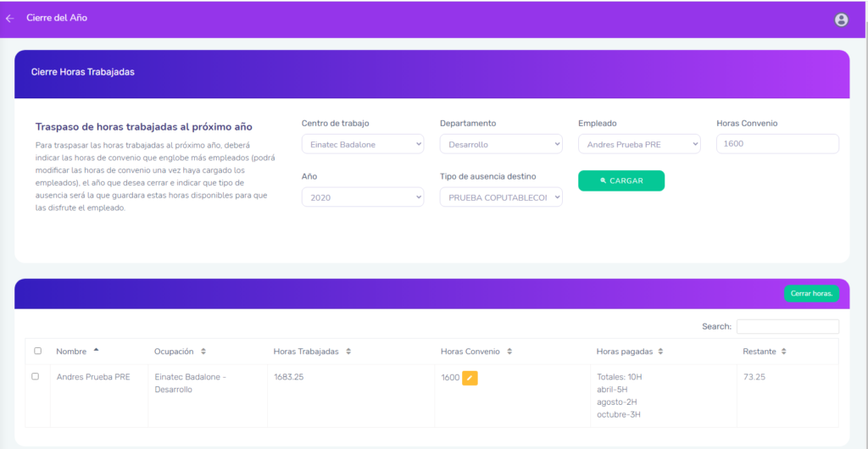868x449 pixels.
Task: Click the yellow pencil edit icon
Action: pyautogui.click(x=470, y=378)
